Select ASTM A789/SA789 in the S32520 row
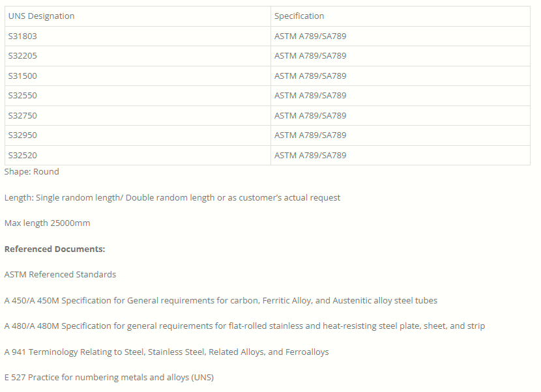 310,156
